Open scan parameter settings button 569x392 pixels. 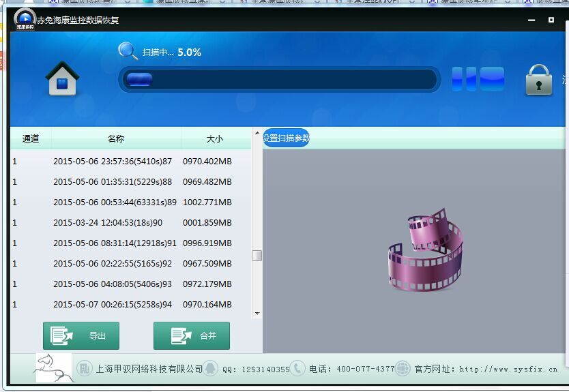[x=286, y=138]
